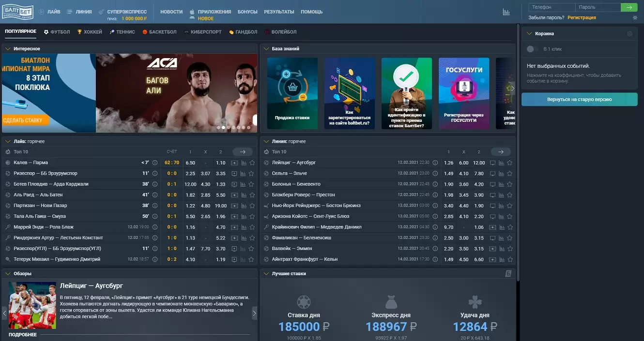
Task: Star the Фамаликан — Белененсиш match
Action: coord(509,237)
